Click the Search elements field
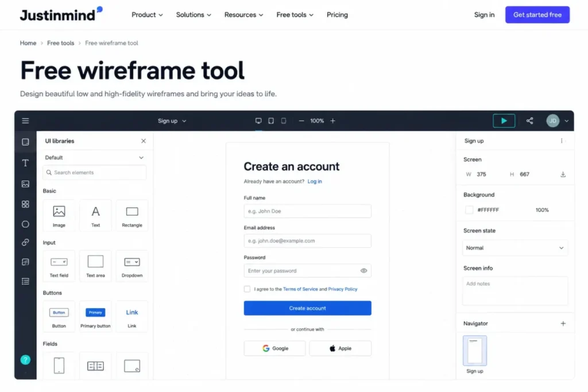This screenshot has height=392, width=588. (94, 172)
